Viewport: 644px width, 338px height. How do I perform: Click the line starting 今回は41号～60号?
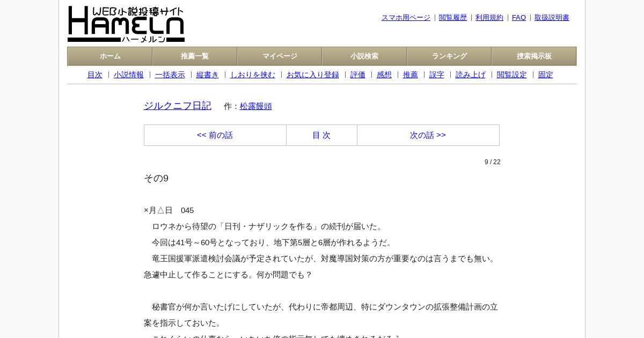coord(273,243)
